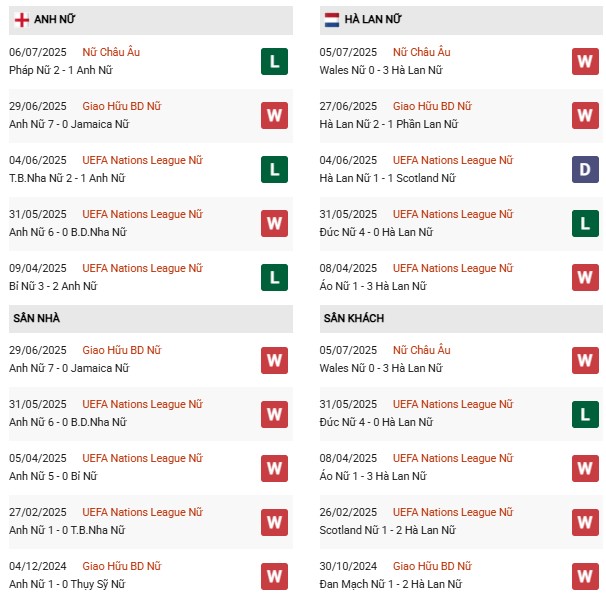Click the W badge for Anh Nữ 1-0 Thụy Sỹ Nữ
606x601 pixels.
275,576
